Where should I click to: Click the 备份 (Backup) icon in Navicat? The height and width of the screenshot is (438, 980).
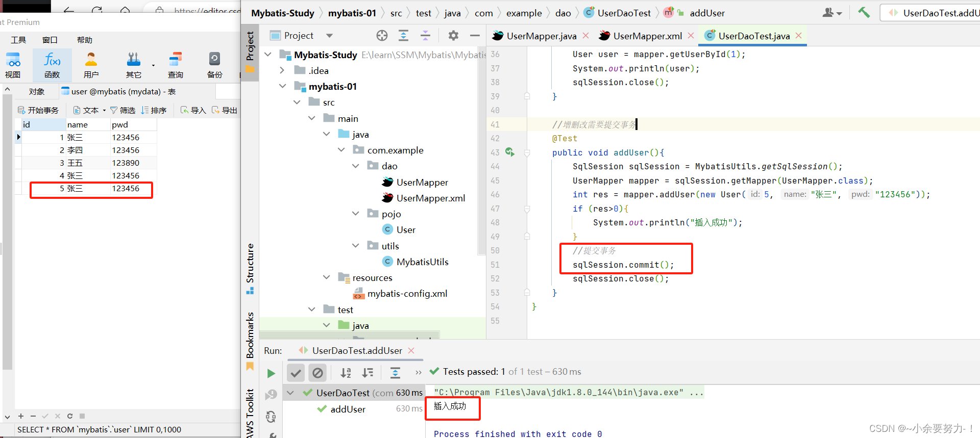point(215,65)
